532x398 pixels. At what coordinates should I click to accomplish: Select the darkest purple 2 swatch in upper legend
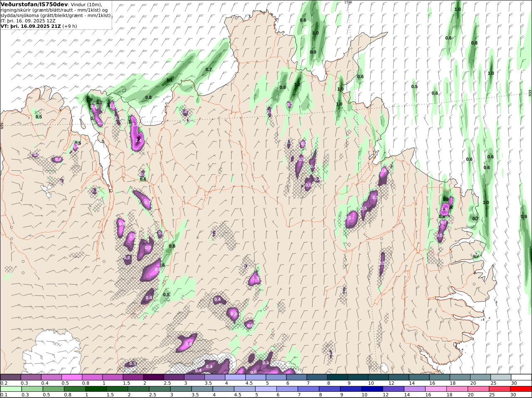pos(153,377)
